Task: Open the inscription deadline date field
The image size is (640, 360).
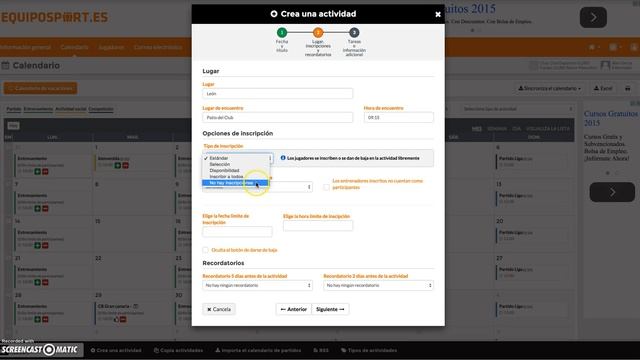Action: pos(237,232)
